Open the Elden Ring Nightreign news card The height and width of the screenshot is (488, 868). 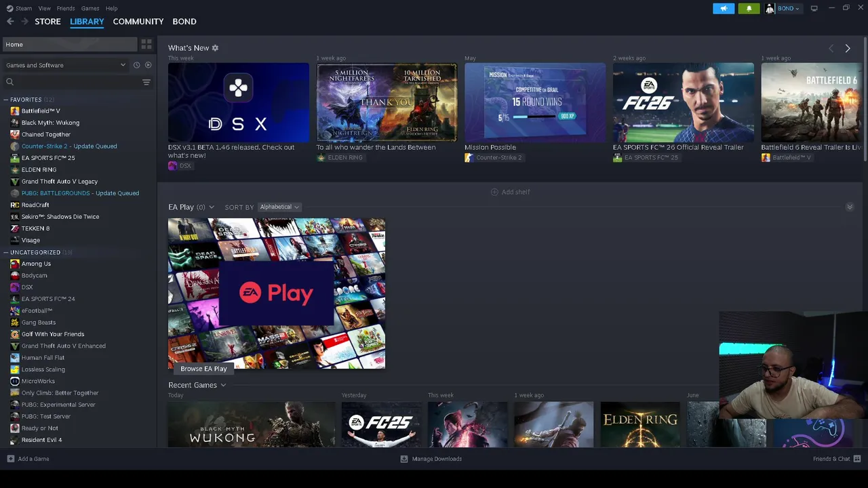pyautogui.click(x=387, y=103)
